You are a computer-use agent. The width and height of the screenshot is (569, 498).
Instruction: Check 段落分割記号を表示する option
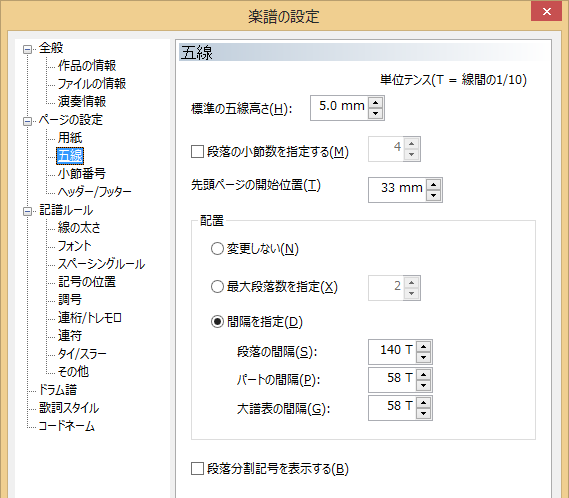(197, 469)
